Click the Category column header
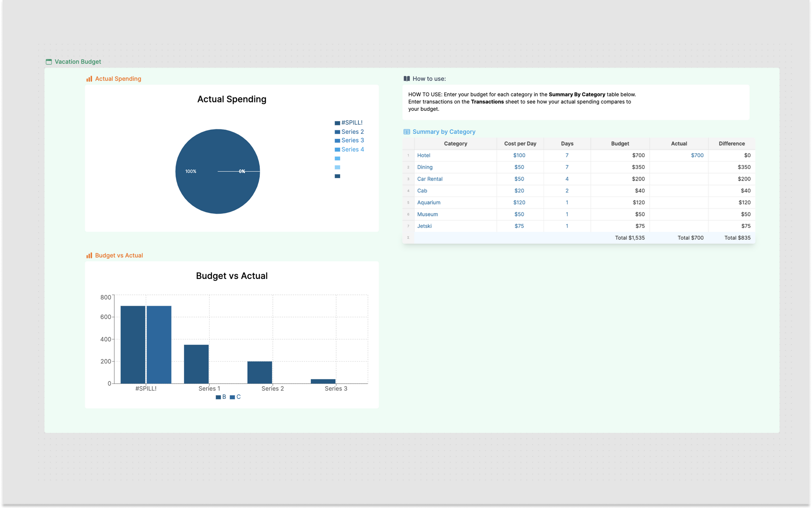This screenshot has width=812, height=508. (455, 144)
